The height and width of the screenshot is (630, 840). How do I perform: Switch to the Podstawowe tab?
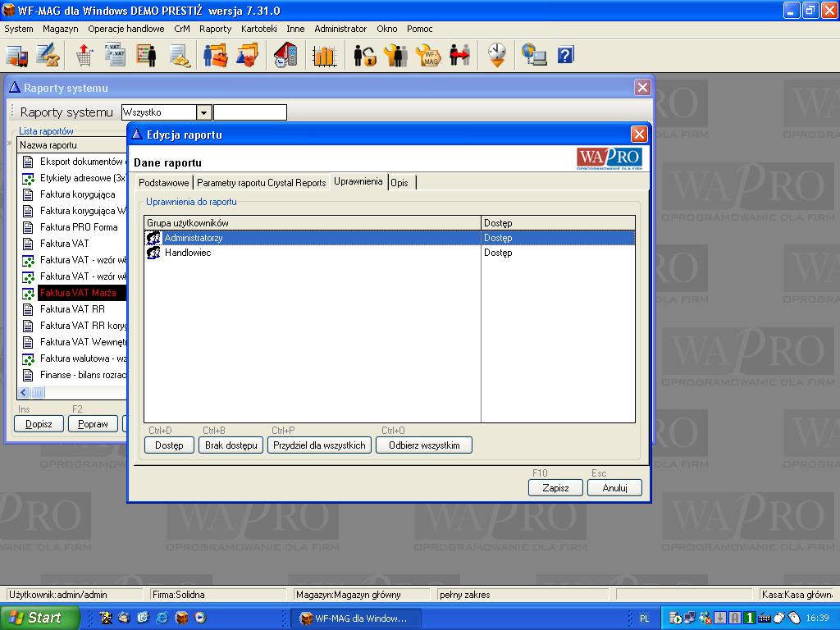[x=164, y=183]
